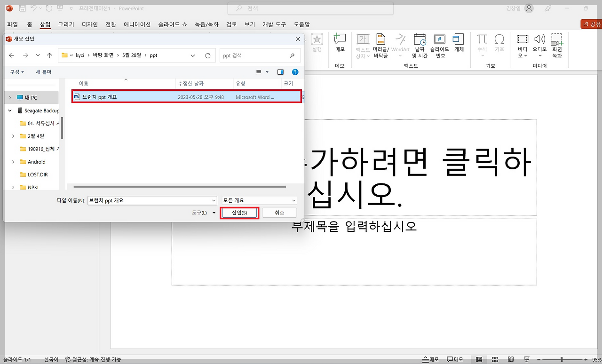Viewport: 602px width, 364px height.
Task: Click the zoom out minus button
Action: 538,359
